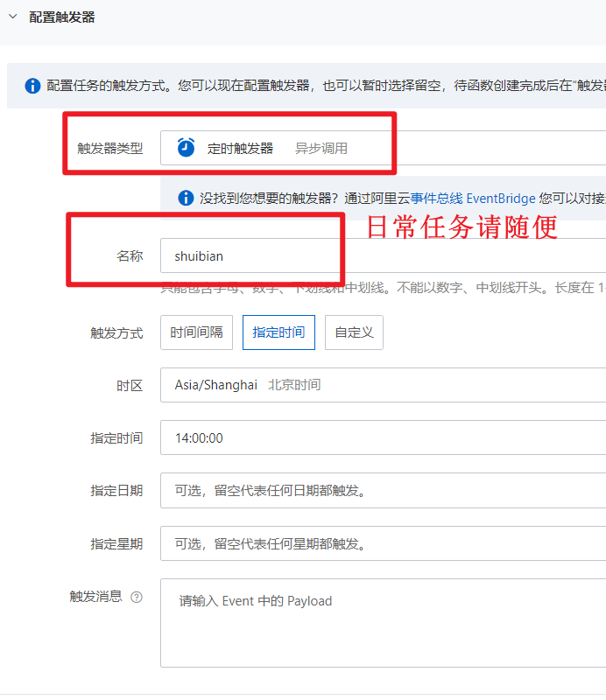Click the 配置触发器 section heading
Screen dimensions: 606x700
[x=62, y=17]
